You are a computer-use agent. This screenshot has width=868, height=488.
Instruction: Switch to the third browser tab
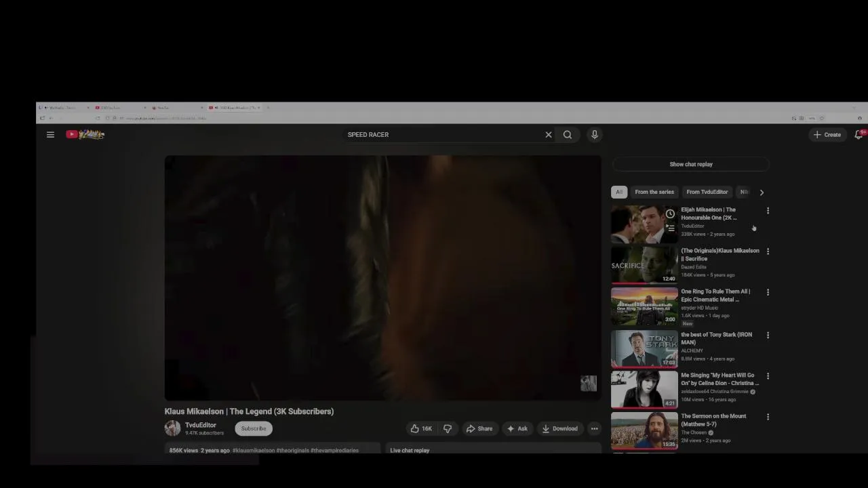(x=178, y=108)
